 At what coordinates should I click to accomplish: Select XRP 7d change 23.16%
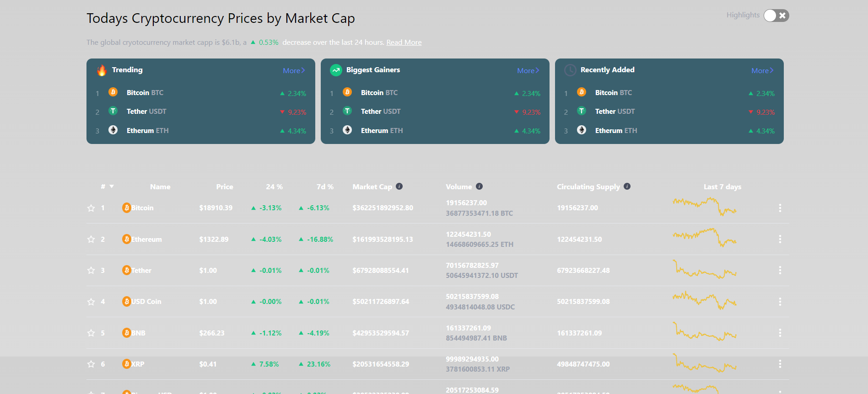pyautogui.click(x=318, y=364)
